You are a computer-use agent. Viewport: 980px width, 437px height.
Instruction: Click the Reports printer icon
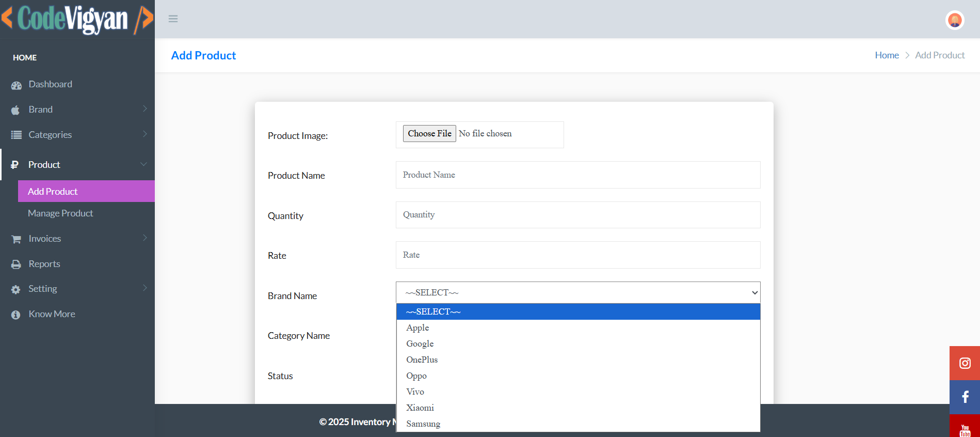coord(17,264)
